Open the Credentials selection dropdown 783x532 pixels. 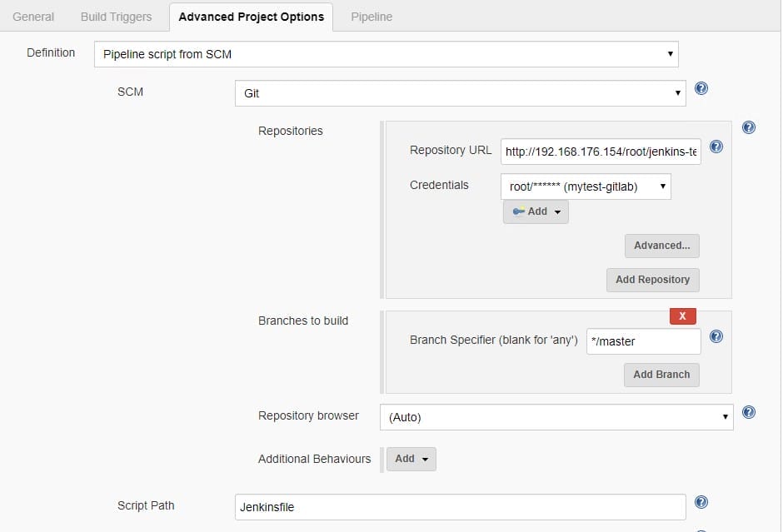click(586, 186)
